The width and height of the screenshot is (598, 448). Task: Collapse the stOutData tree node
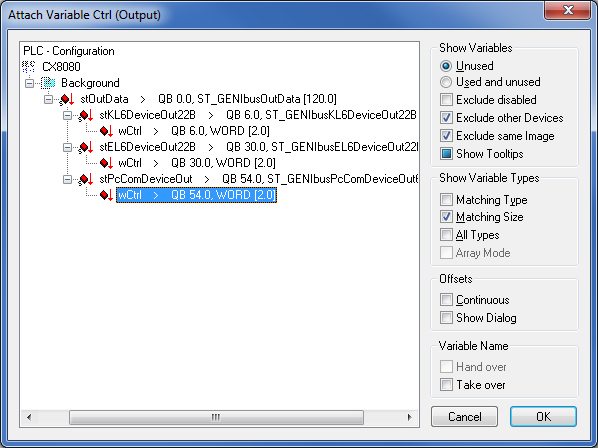pyautogui.click(x=48, y=100)
